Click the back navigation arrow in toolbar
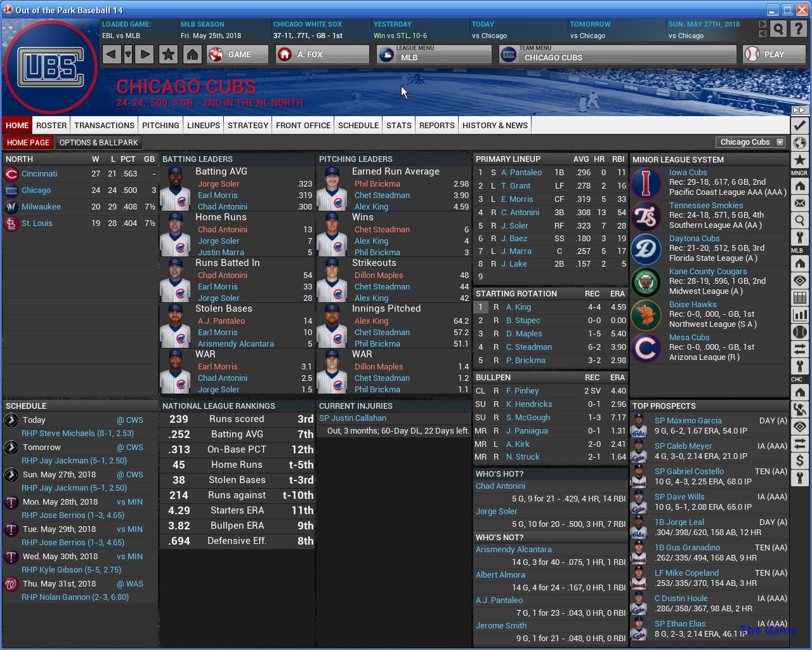The image size is (812, 650). tap(111, 55)
